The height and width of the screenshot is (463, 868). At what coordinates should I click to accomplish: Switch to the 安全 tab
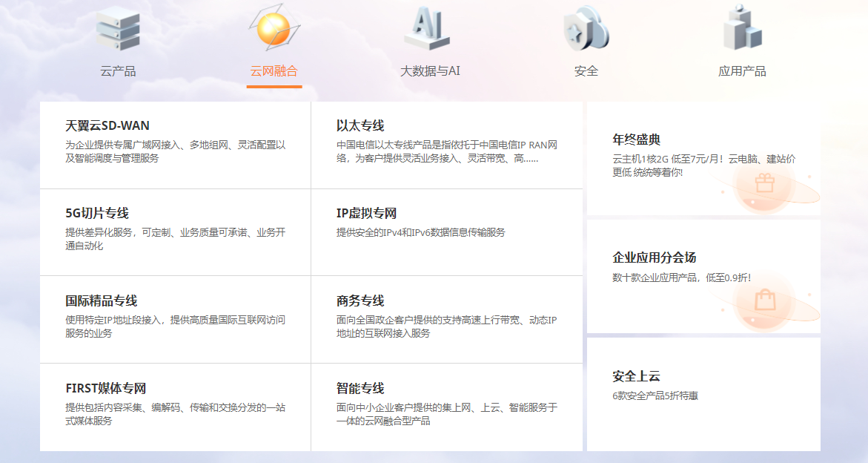tap(586, 71)
